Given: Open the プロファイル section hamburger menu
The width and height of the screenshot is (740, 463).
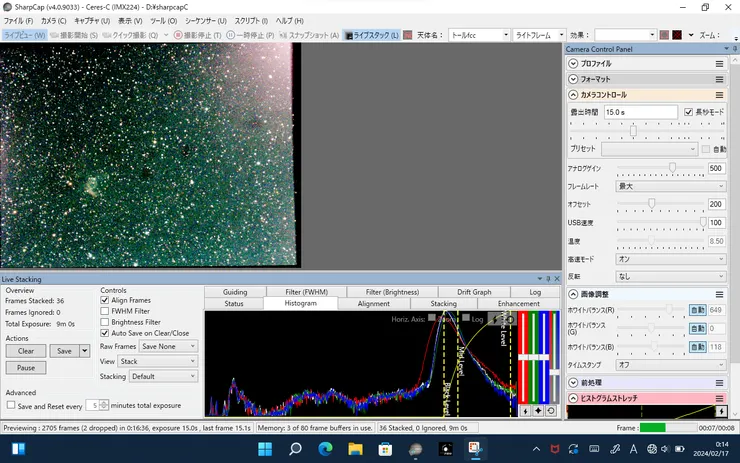Looking at the screenshot, I should coord(719,64).
